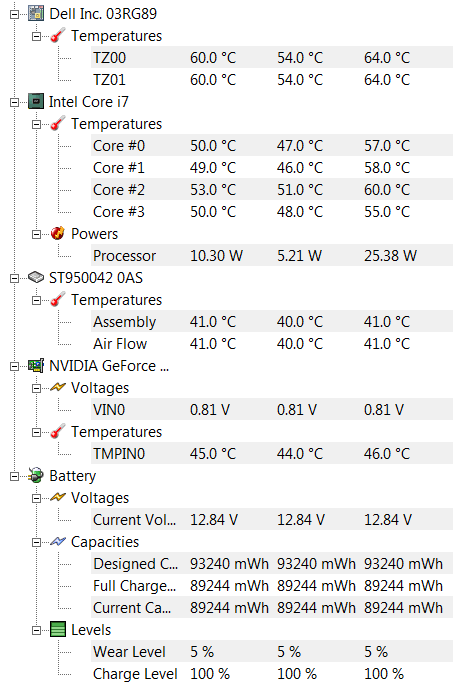Click the blue Capacities graph icon

pos(58,541)
